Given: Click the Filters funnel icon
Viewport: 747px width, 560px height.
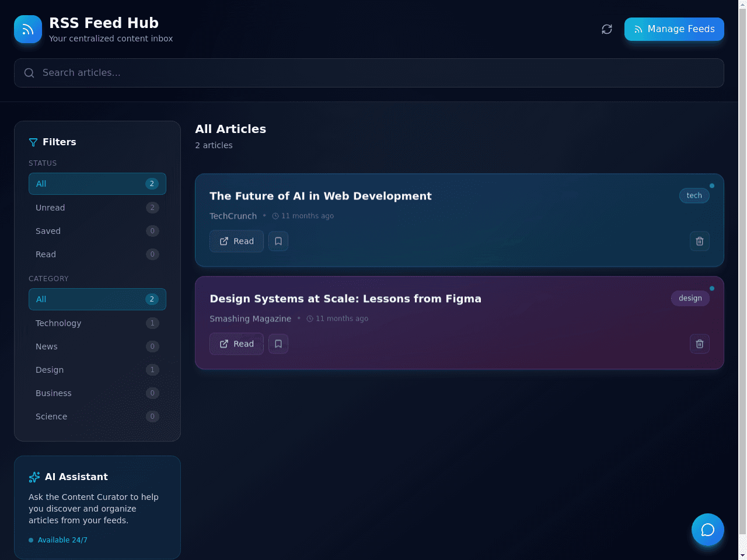Looking at the screenshot, I should pos(33,142).
